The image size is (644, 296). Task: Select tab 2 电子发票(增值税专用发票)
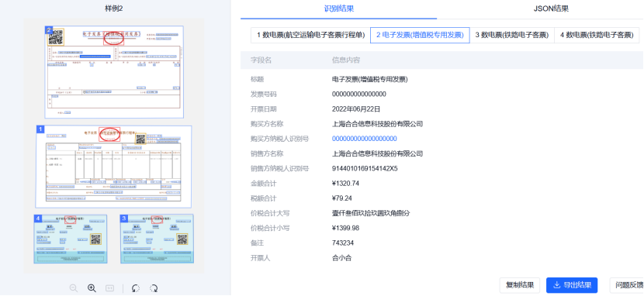click(x=420, y=36)
